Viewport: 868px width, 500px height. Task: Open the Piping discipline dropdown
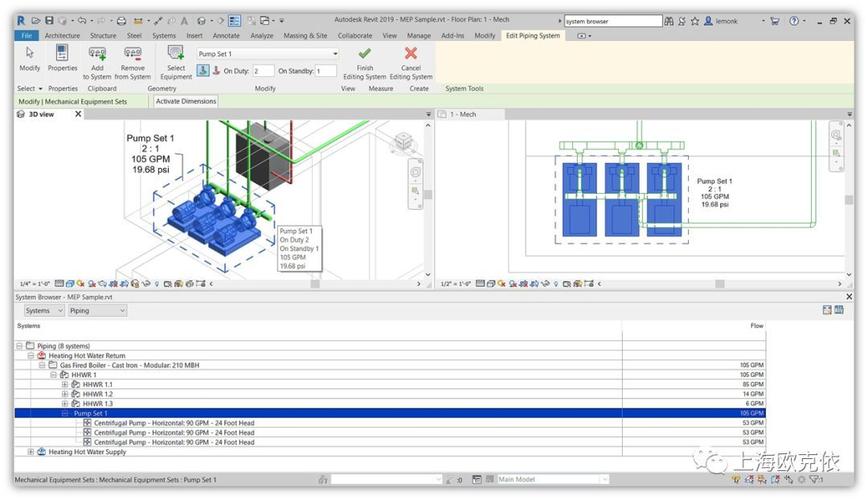(x=97, y=311)
